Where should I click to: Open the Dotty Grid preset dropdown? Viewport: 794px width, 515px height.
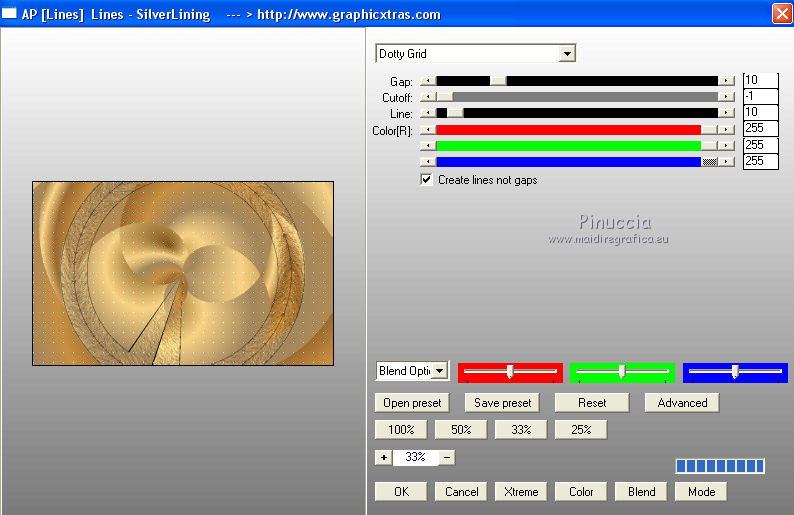tap(567, 53)
